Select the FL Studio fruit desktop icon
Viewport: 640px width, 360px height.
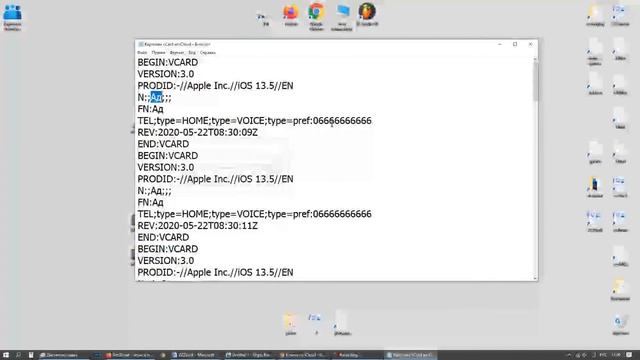pyautogui.click(x=367, y=15)
